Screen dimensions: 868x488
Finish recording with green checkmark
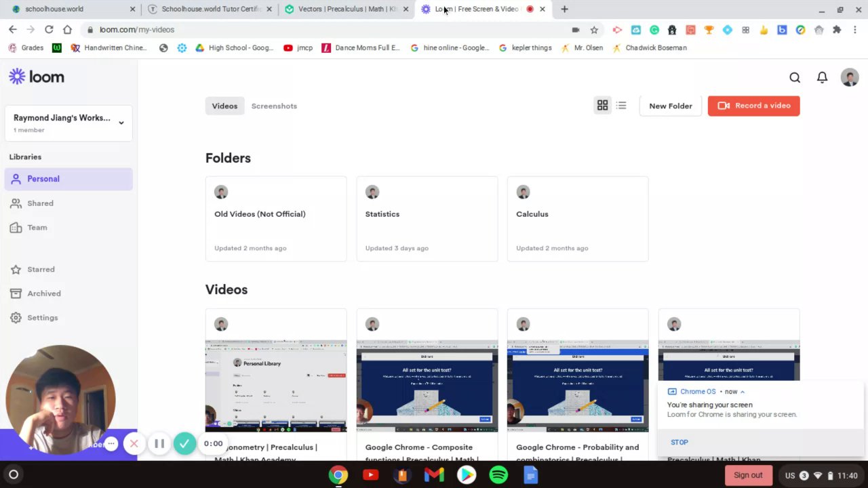(x=184, y=444)
